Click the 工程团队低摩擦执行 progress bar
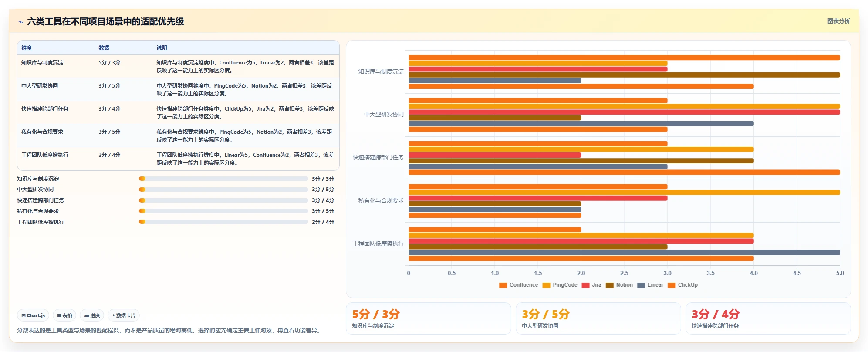The height and width of the screenshot is (352, 868). click(223, 222)
